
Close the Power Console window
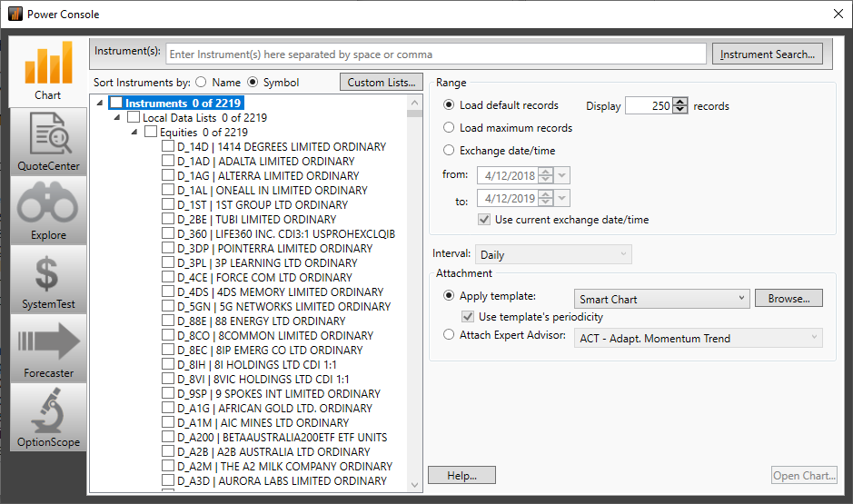(838, 14)
